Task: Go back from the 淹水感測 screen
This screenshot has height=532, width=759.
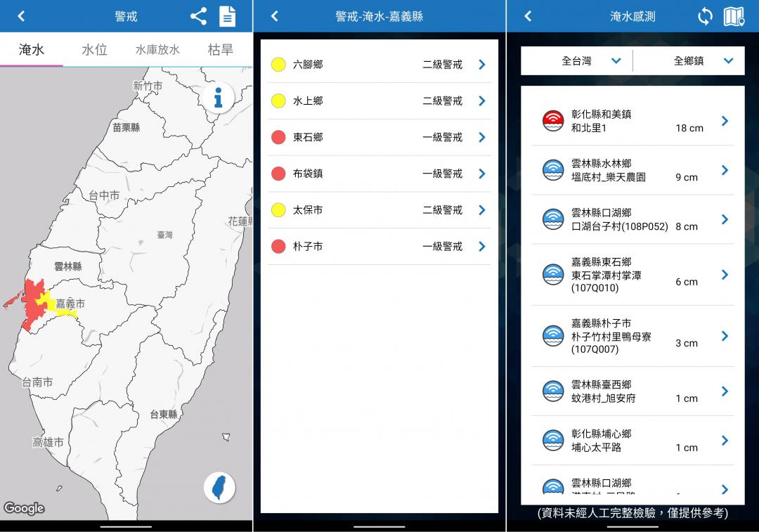Action: coord(527,15)
